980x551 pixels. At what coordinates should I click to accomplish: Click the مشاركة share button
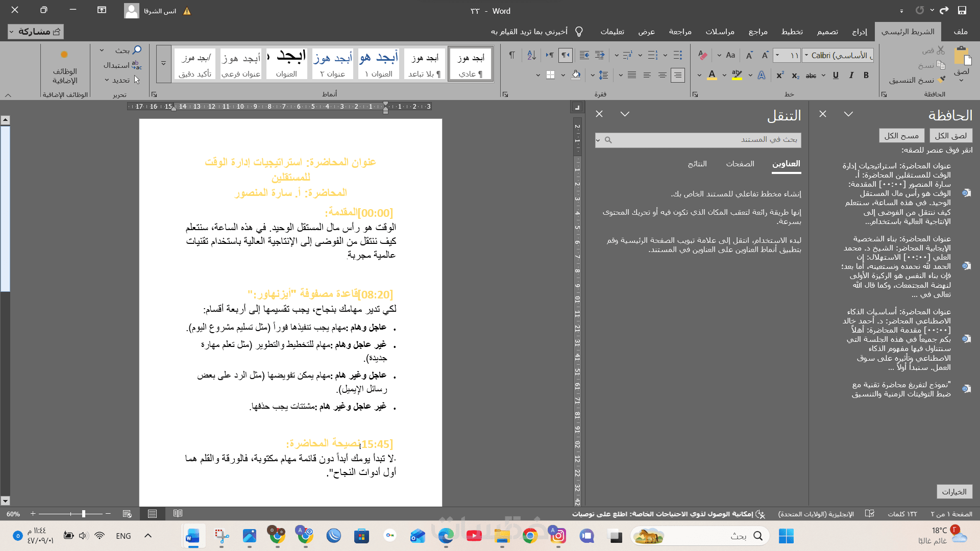click(x=36, y=32)
